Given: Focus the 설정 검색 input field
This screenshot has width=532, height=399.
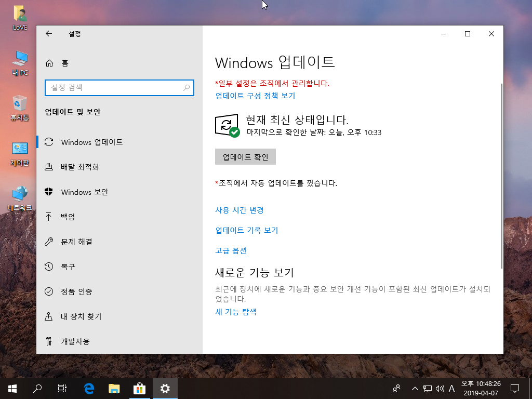Looking at the screenshot, I should click(119, 87).
